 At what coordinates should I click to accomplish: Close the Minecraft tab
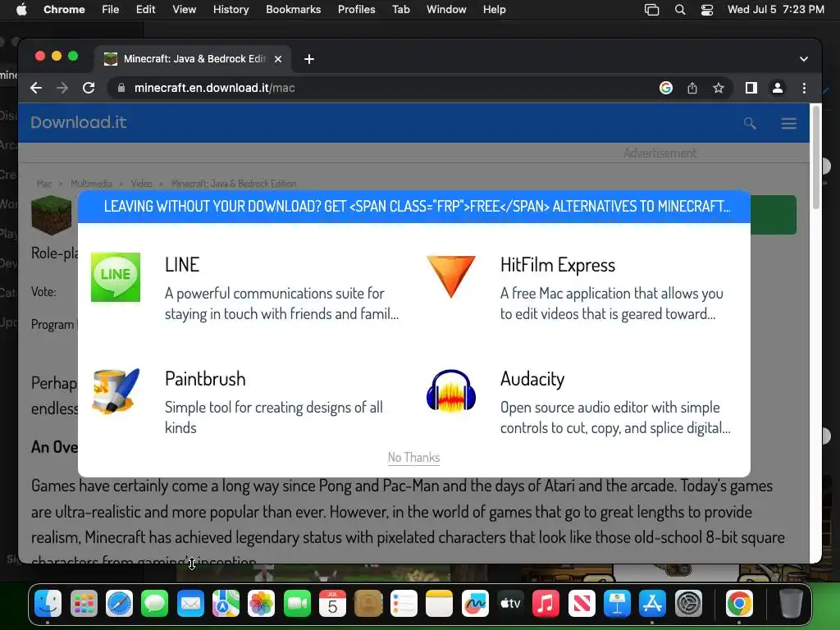click(x=278, y=59)
